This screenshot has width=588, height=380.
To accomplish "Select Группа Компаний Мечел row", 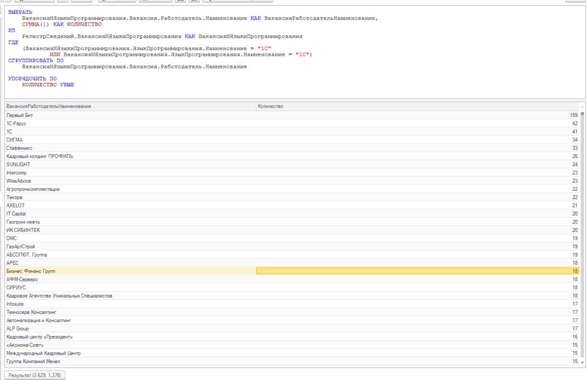I will [x=292, y=362].
